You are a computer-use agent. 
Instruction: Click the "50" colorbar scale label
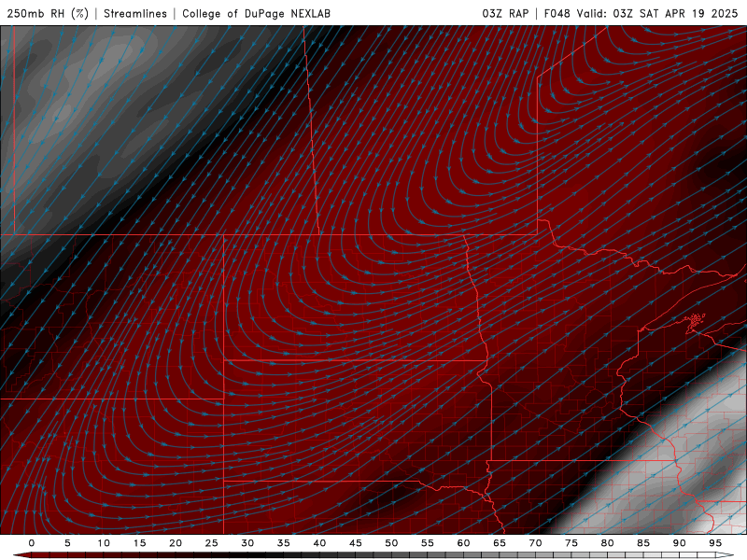click(x=391, y=543)
